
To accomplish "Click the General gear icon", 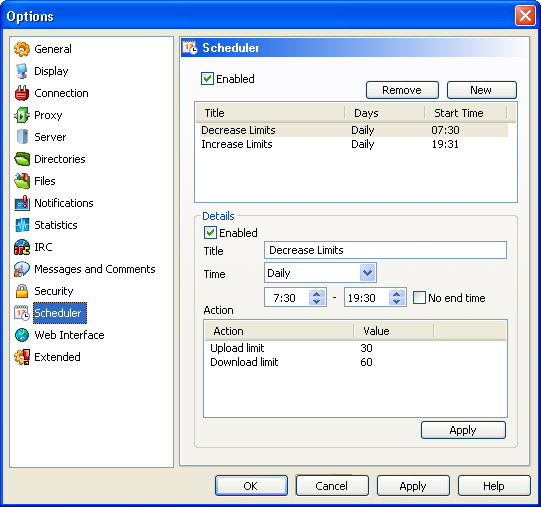I will [x=22, y=49].
